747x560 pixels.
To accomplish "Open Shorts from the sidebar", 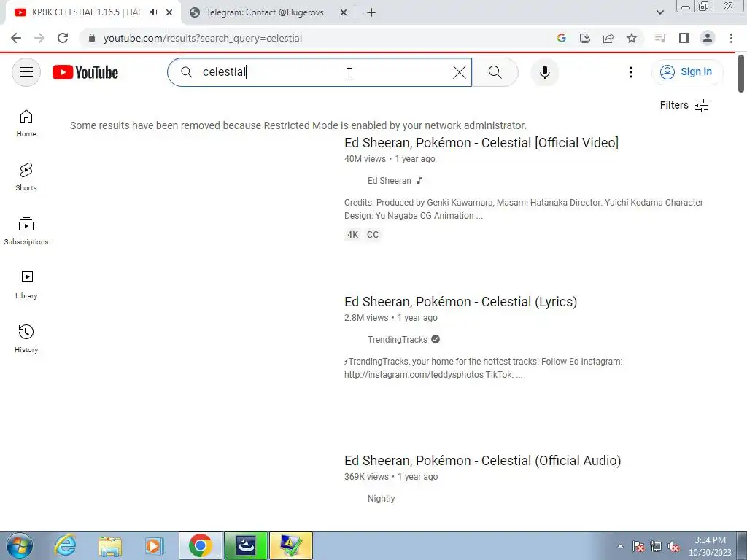I will click(26, 177).
